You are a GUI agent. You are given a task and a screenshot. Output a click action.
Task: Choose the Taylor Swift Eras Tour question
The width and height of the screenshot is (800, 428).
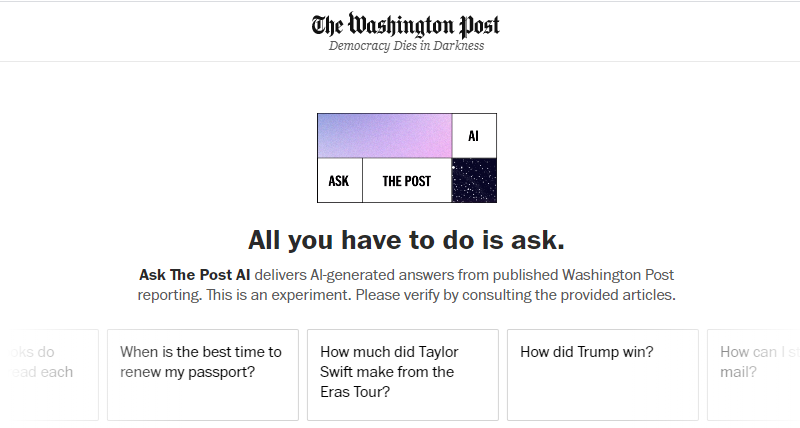point(403,375)
